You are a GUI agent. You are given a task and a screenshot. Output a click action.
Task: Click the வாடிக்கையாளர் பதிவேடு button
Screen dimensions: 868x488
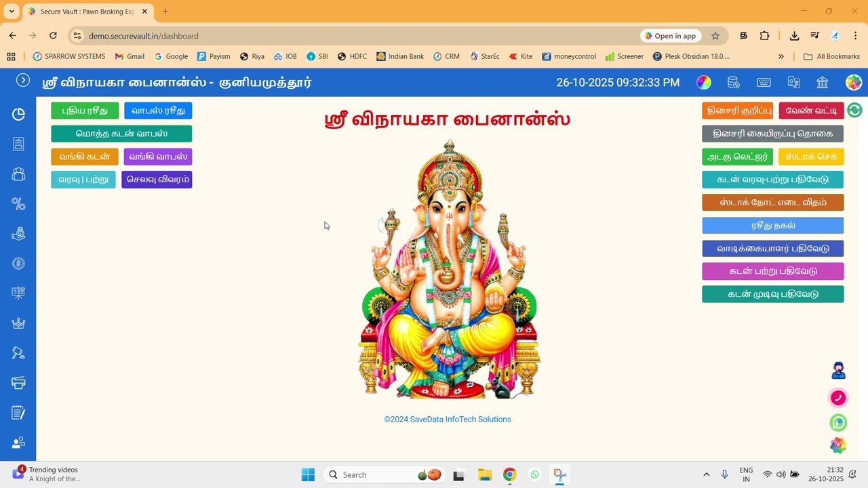coord(773,248)
